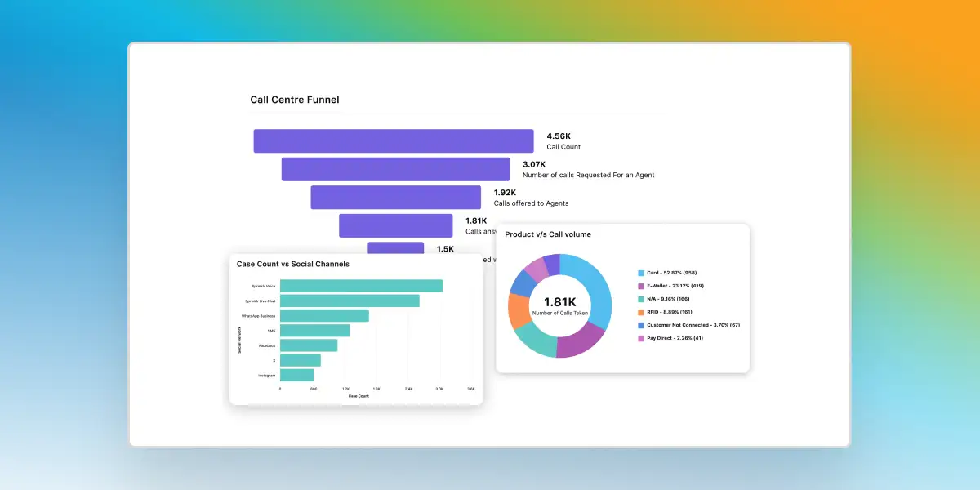Click the 1.5K funnel value
The image size is (980, 490).
click(445, 249)
